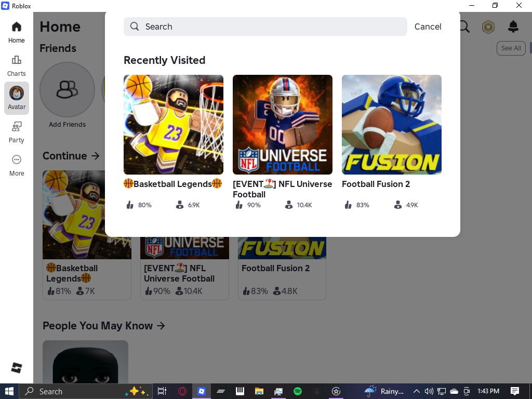This screenshot has height=399, width=532.
Task: Click the Football Fusion 2 title in the overlay
Action: coord(376,184)
